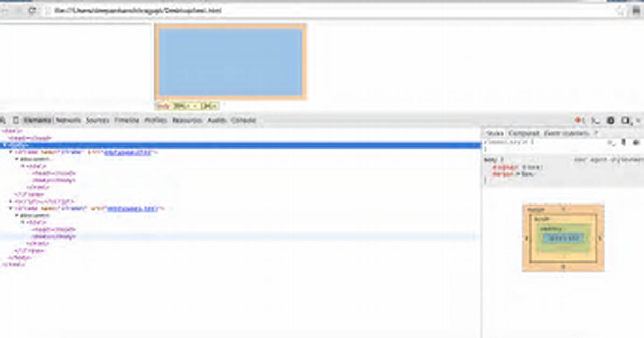Click the browser address bar
The image size is (644, 338).
329,11
